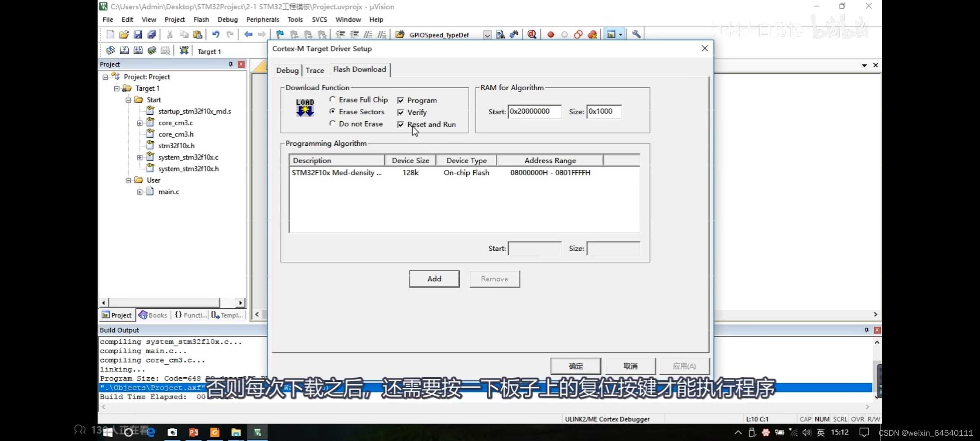Viewport: 980px width, 441px height.
Task: Open the GPIOSpeed_TypeDef find dropdown
Action: [487, 35]
